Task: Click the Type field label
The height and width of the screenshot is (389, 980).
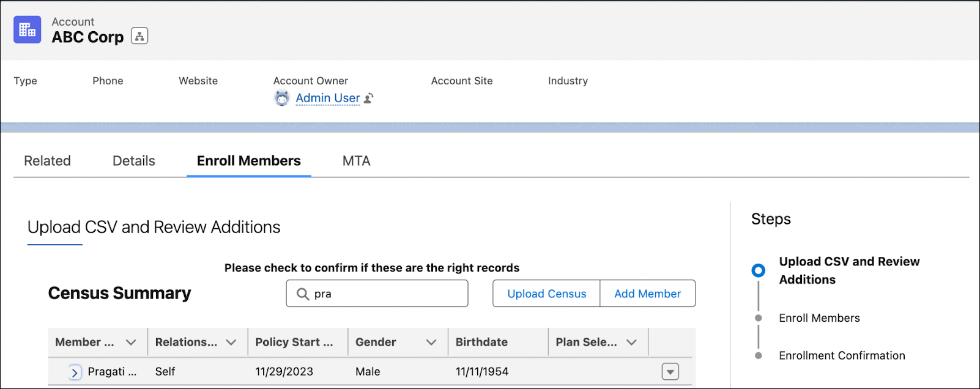Action: 26,81
